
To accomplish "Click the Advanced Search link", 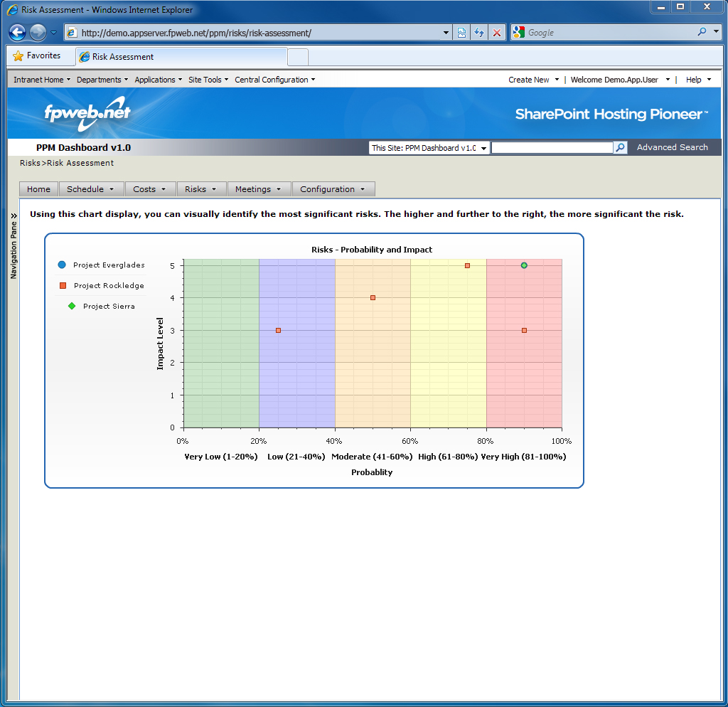I will (x=672, y=147).
